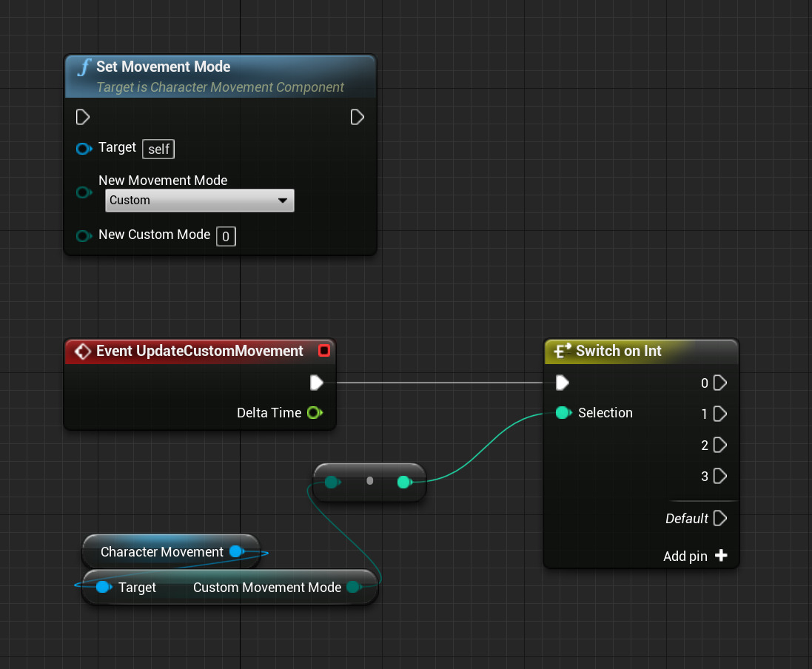Click the New Custom Mode value field

click(226, 236)
